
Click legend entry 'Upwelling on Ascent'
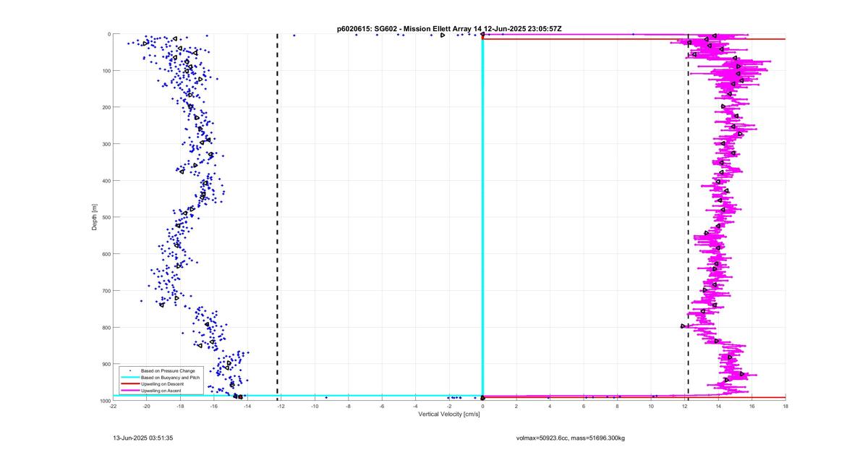pos(161,391)
